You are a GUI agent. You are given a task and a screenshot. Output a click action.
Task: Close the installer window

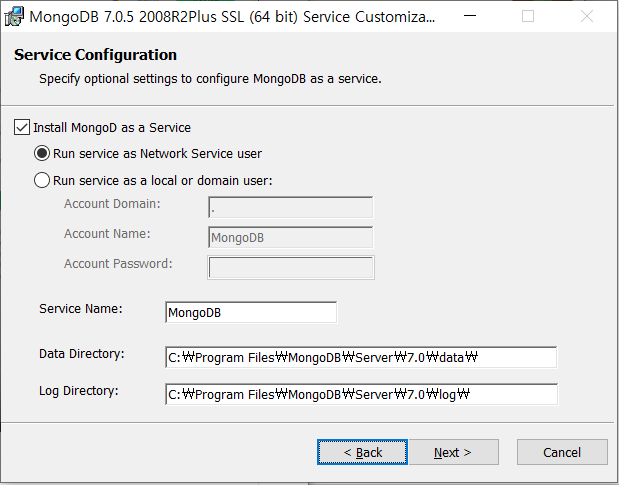587,16
